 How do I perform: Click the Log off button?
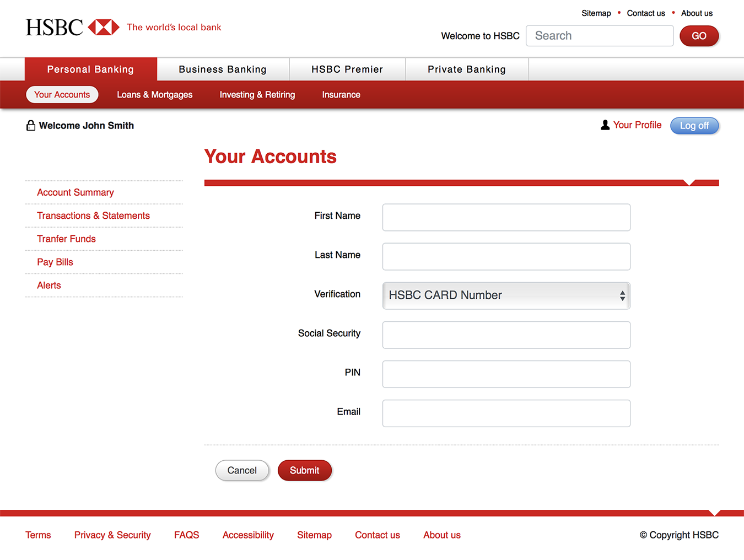[x=694, y=126]
